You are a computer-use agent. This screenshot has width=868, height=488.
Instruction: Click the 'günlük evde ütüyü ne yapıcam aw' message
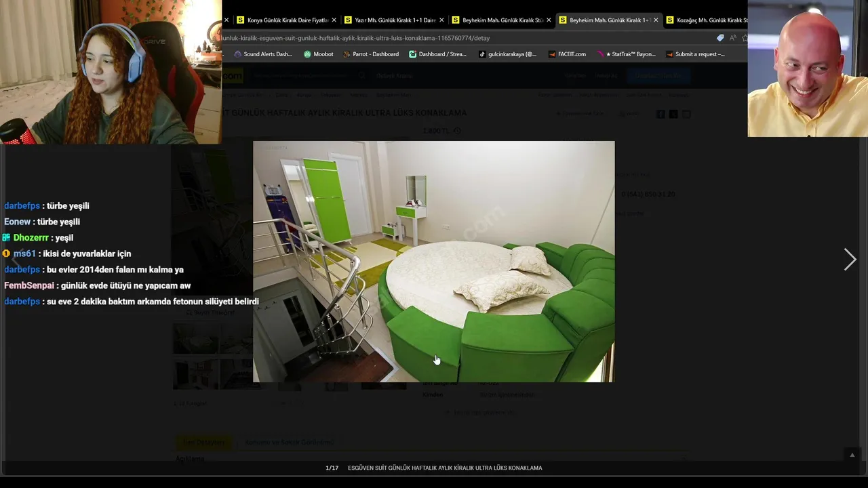125,285
